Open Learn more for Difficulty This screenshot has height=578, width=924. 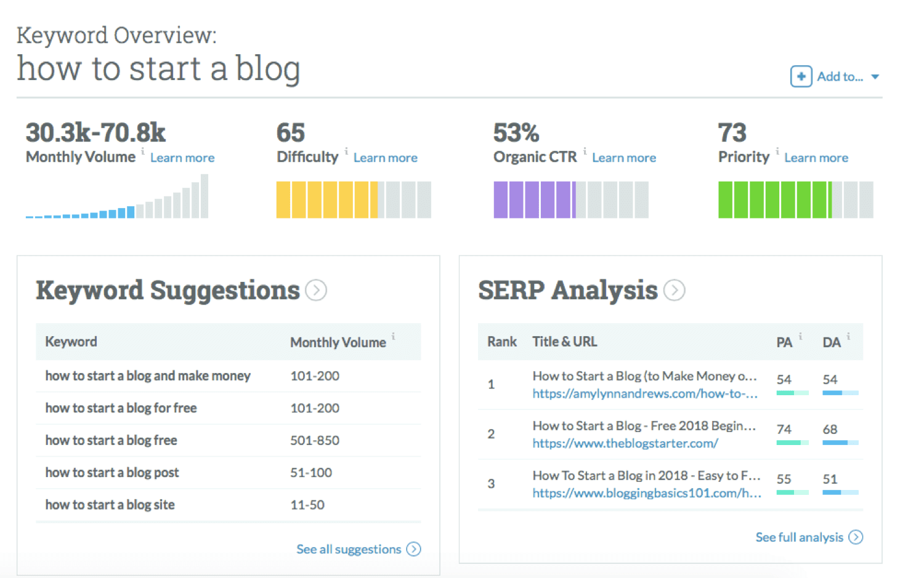386,158
